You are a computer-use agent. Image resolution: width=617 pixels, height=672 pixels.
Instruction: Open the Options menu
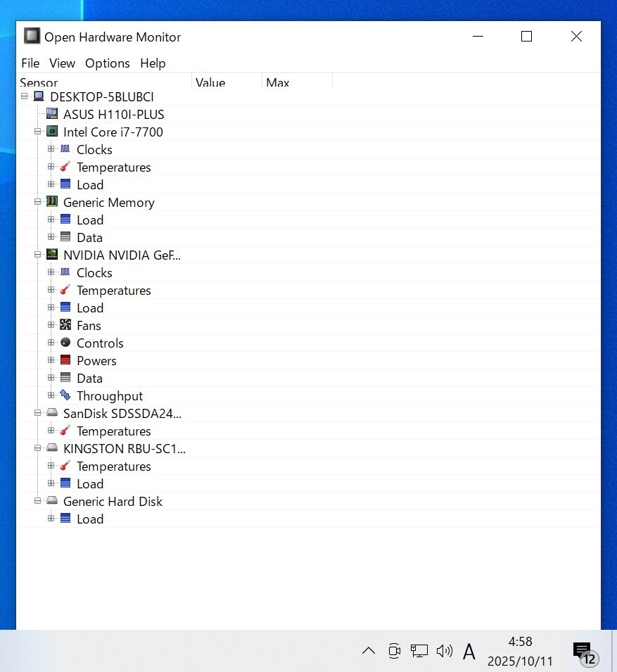(108, 63)
